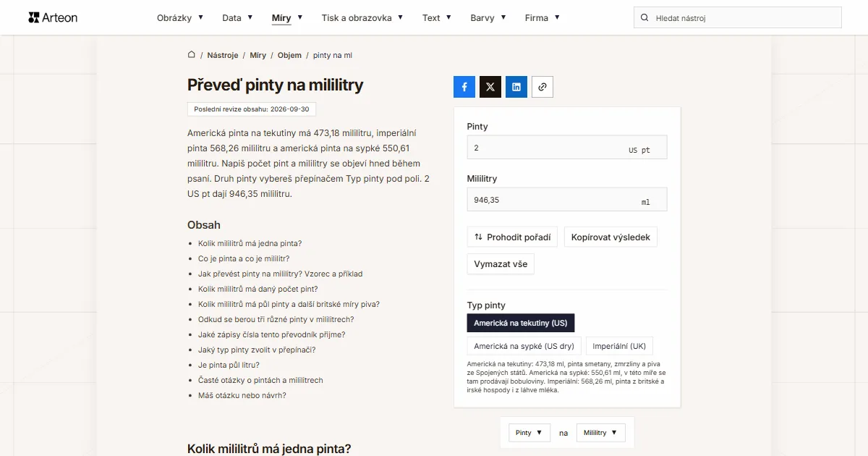This screenshot has height=456, width=868.
Task: Open the Tisk a obrazovka menu
Action: point(362,17)
